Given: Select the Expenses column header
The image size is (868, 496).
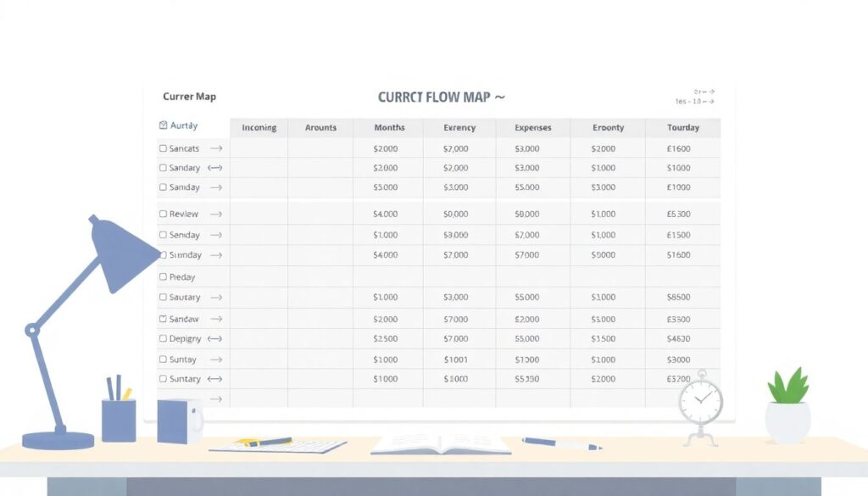Looking at the screenshot, I should tap(532, 128).
